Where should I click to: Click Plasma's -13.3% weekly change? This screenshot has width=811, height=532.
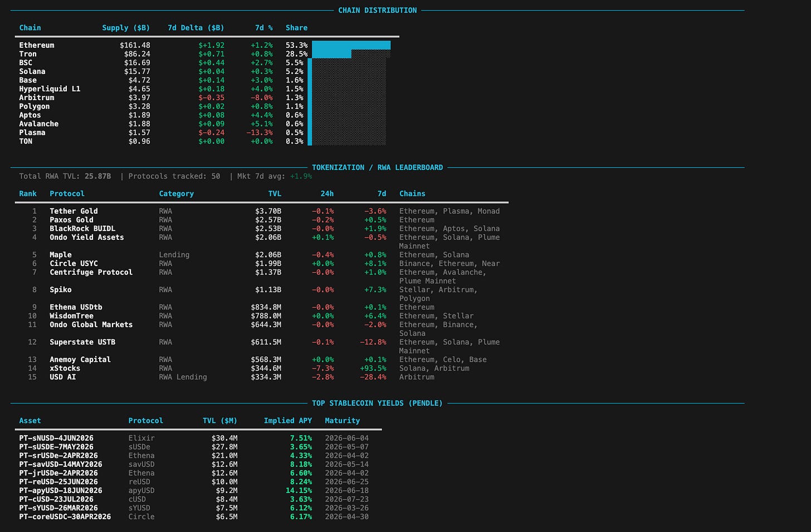260,132
